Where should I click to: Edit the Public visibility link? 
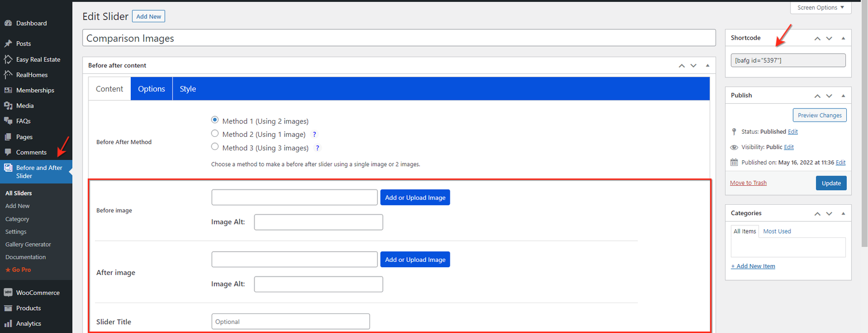tap(789, 147)
